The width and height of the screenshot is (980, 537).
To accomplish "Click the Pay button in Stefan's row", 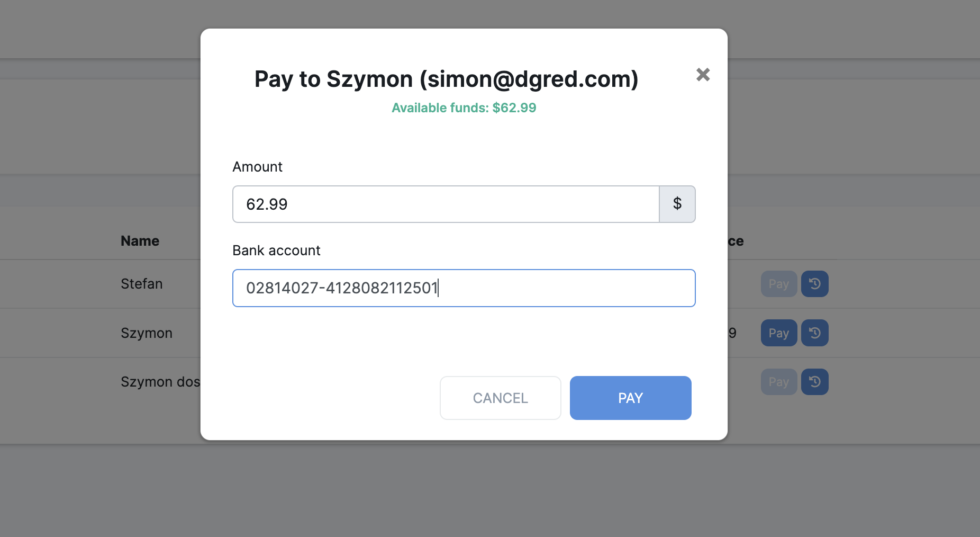I will click(778, 284).
